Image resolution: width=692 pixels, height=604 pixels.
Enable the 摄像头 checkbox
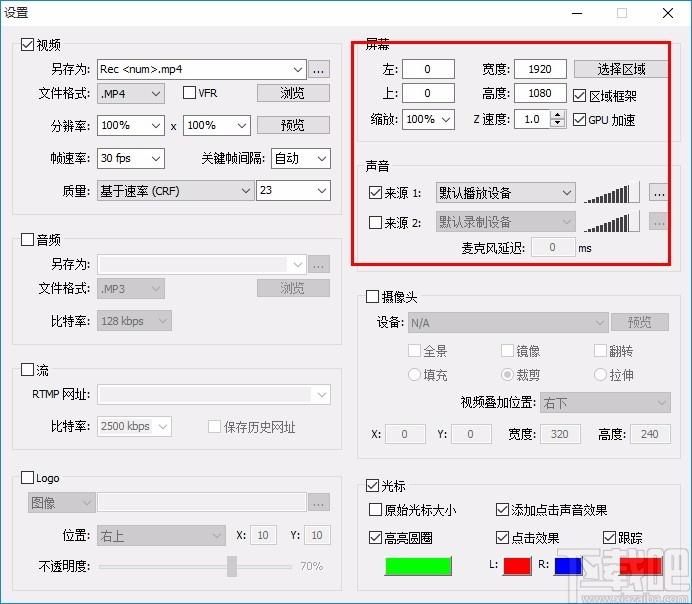[x=372, y=296]
